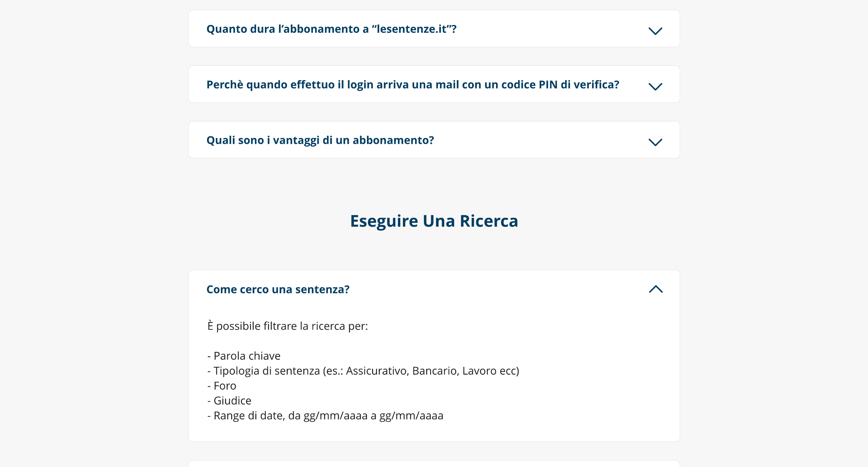Viewport: 868px width, 467px height.
Task: Expand 'Quali sono i vantaggi di un abbonamento?' title
Action: [320, 140]
